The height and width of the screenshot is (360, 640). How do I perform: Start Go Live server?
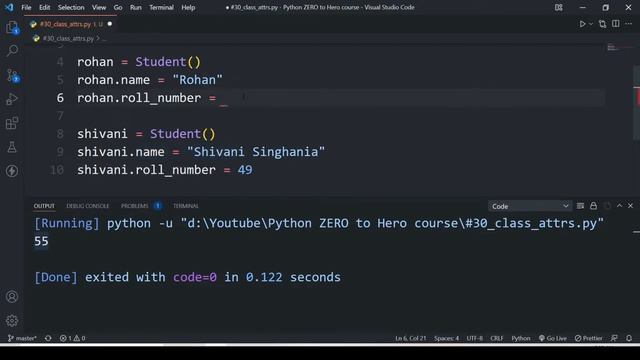553,338
